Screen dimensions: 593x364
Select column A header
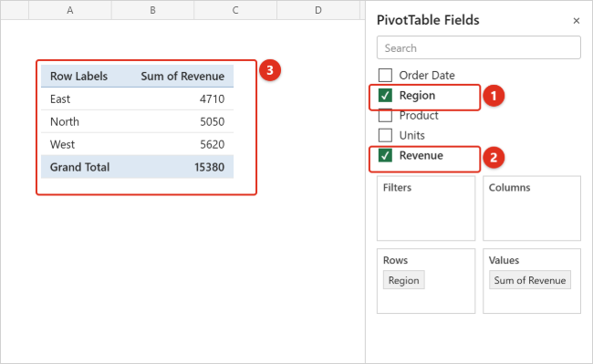(x=70, y=10)
